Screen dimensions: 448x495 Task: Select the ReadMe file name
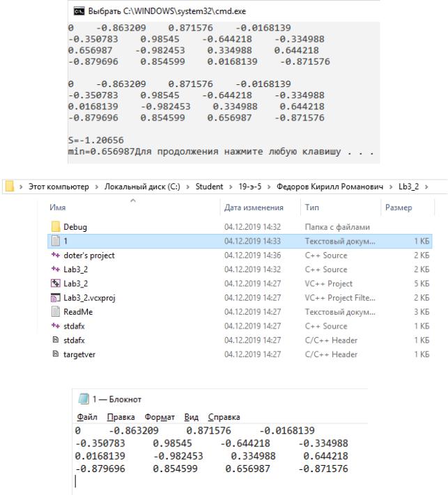click(x=78, y=312)
